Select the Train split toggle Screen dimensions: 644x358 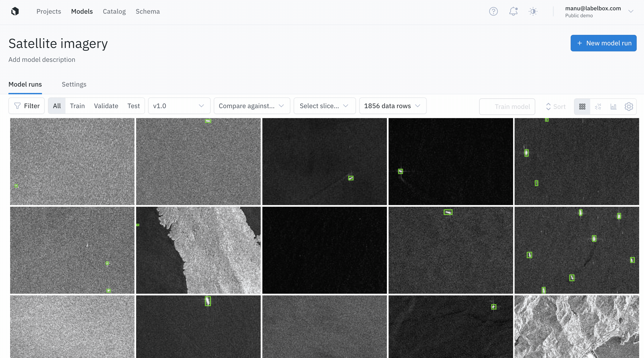coord(77,106)
